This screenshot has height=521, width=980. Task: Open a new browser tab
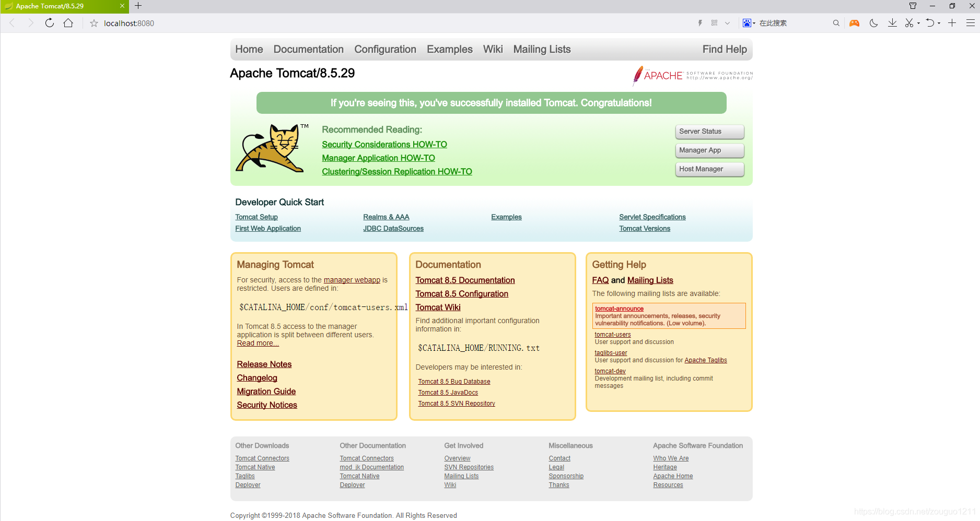point(138,6)
